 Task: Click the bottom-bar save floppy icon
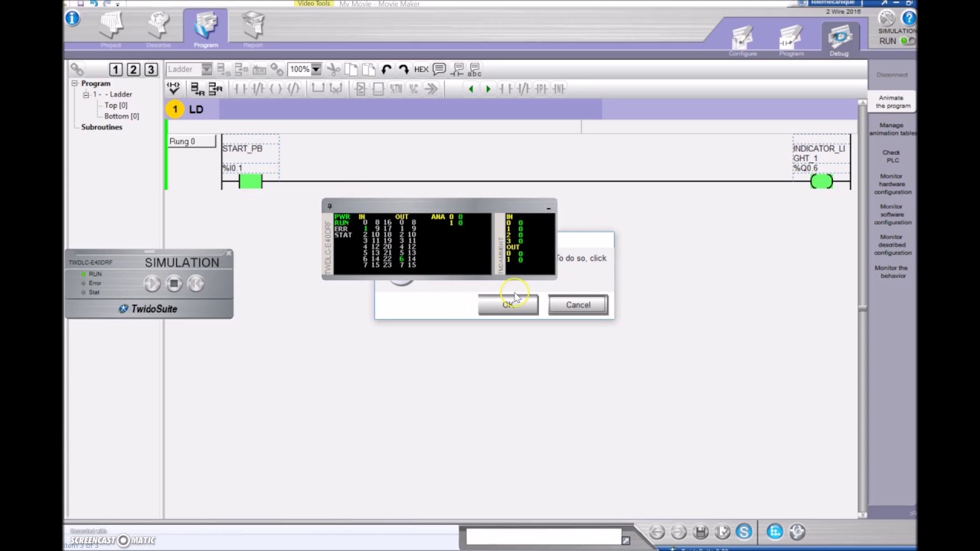pos(701,532)
